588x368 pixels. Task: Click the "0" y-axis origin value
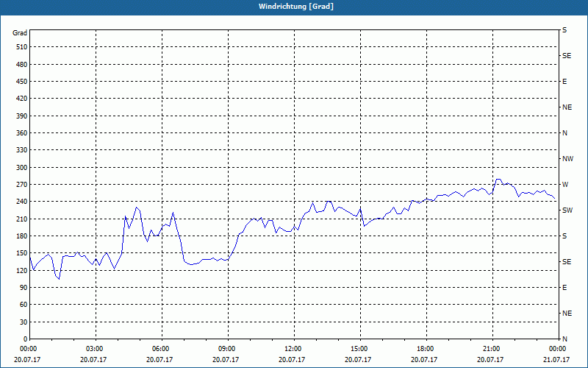[26, 339]
